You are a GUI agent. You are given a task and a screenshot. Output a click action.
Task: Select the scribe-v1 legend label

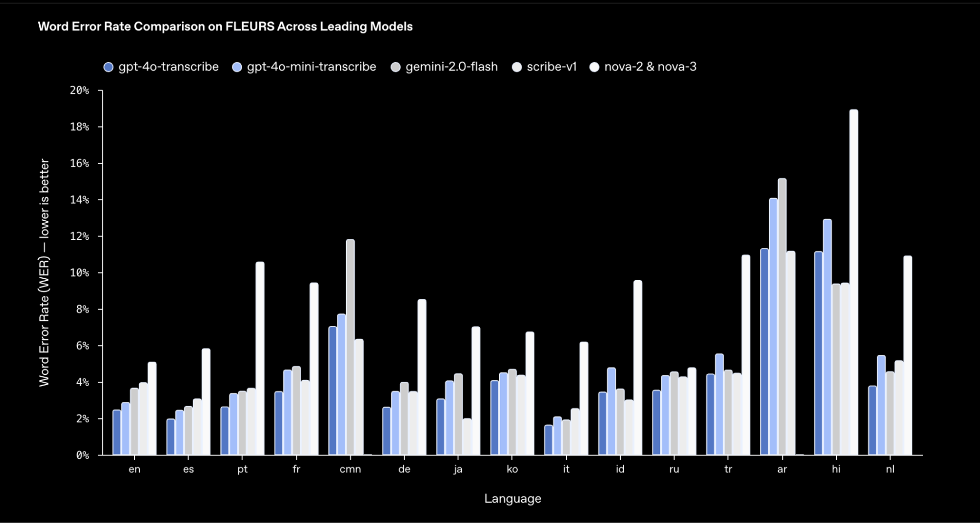pos(552,67)
